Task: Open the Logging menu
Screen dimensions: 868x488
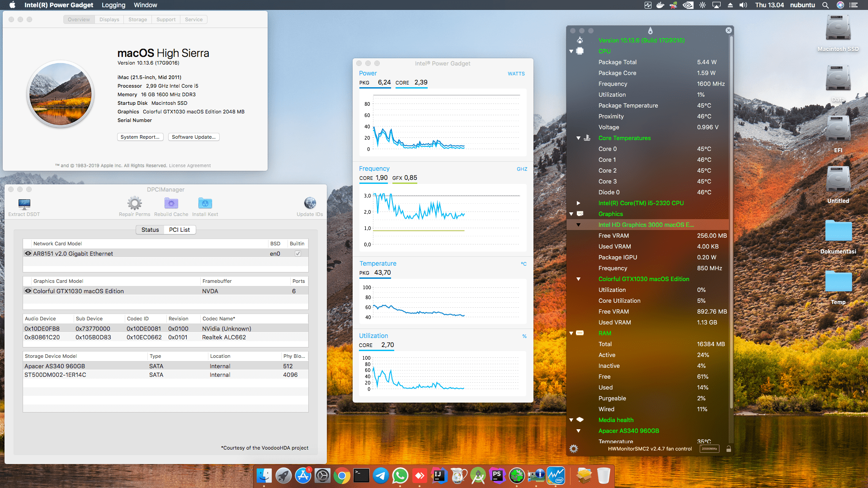Action: (113, 5)
